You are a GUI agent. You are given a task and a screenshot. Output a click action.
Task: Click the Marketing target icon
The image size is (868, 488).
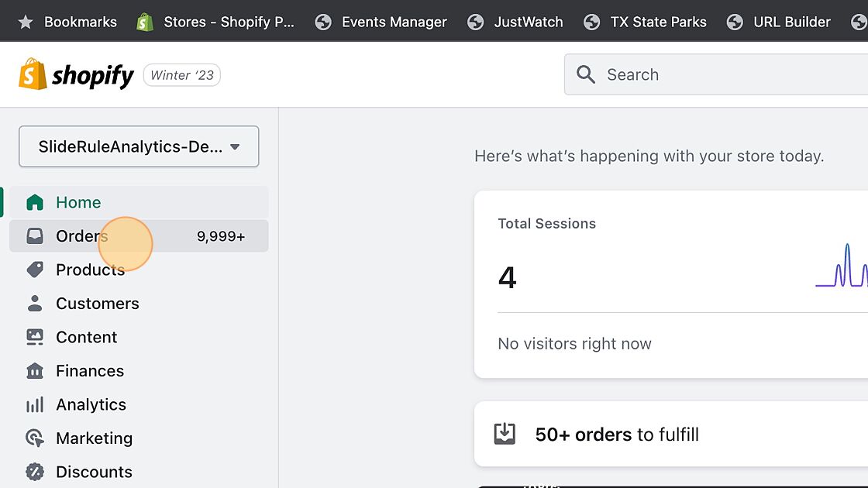point(35,438)
